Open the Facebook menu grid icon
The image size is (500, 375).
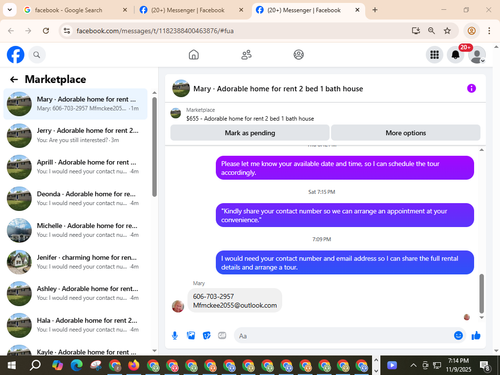pyautogui.click(x=434, y=55)
